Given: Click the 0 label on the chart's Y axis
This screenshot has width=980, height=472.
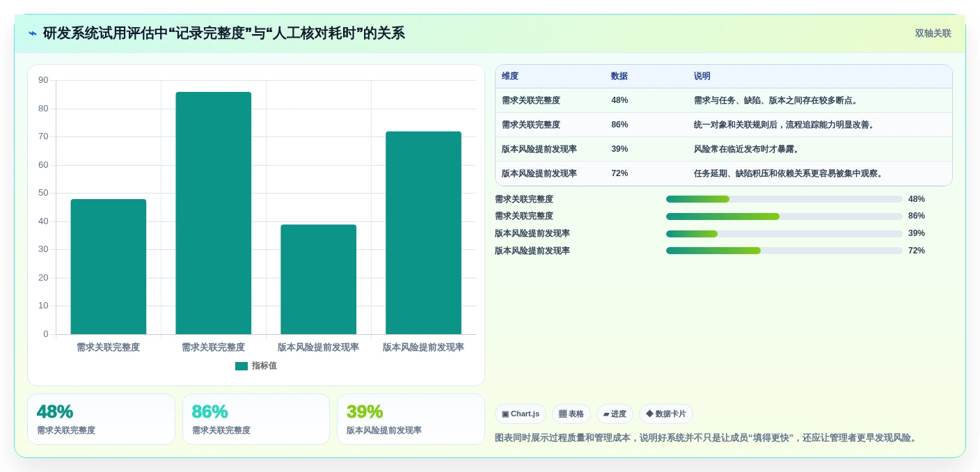Looking at the screenshot, I should (x=46, y=334).
